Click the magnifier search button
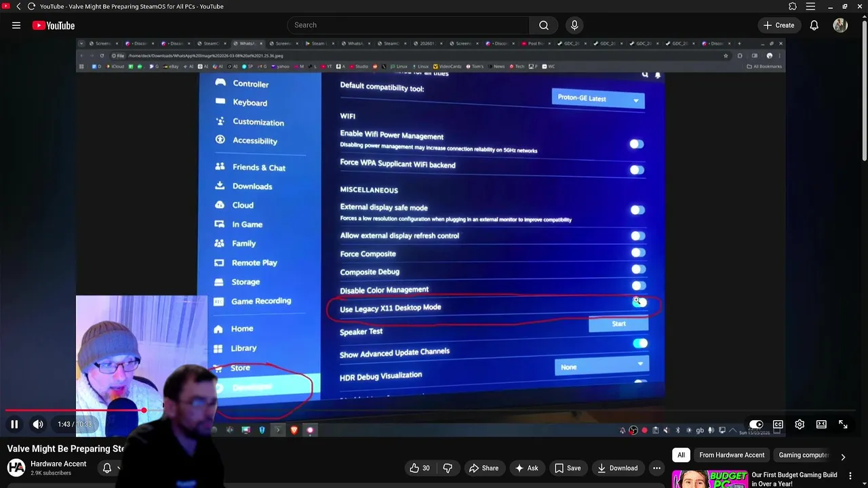This screenshot has height=488, width=868. click(544, 25)
